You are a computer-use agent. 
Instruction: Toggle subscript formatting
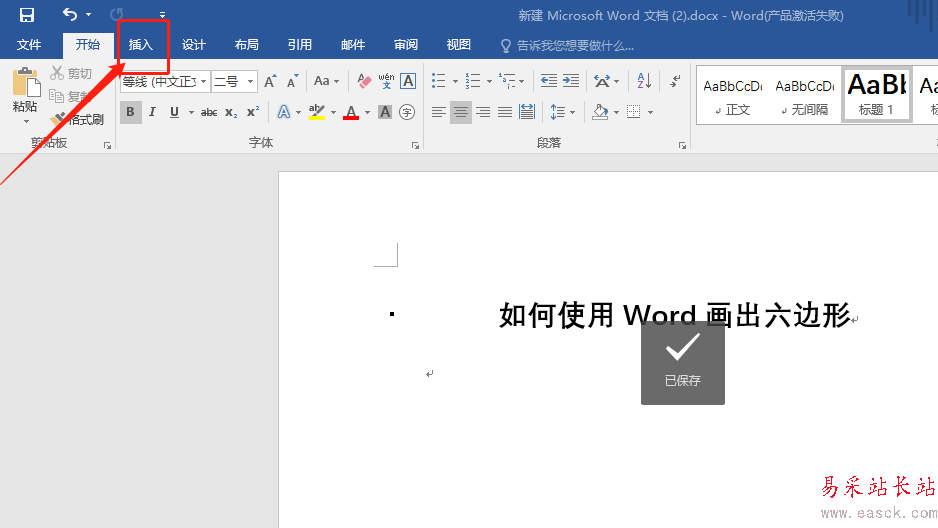point(231,112)
